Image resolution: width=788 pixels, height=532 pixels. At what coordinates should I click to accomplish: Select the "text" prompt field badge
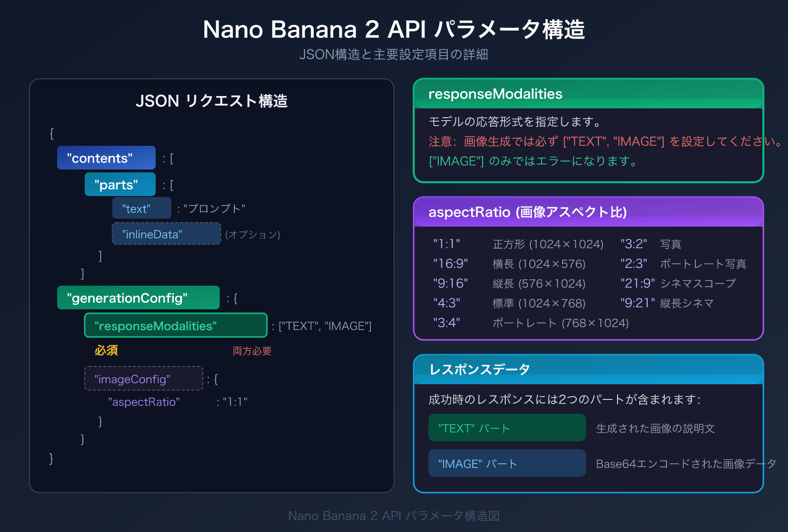pos(141,208)
